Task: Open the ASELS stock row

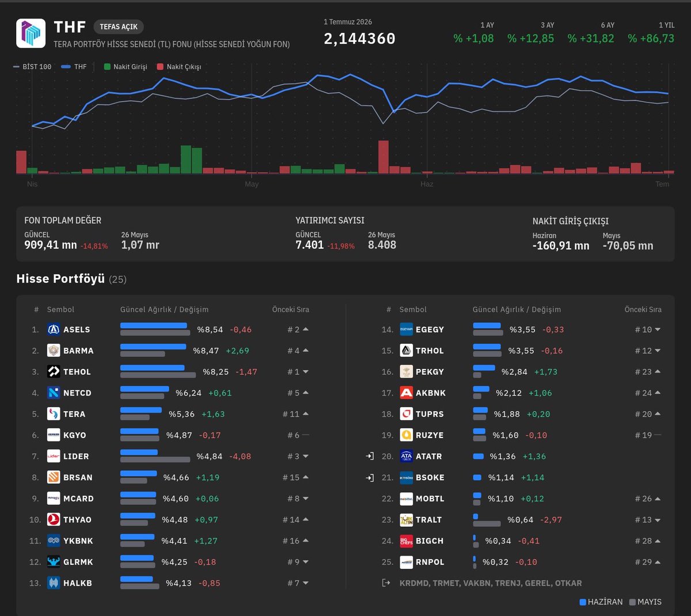Action: tap(170, 329)
